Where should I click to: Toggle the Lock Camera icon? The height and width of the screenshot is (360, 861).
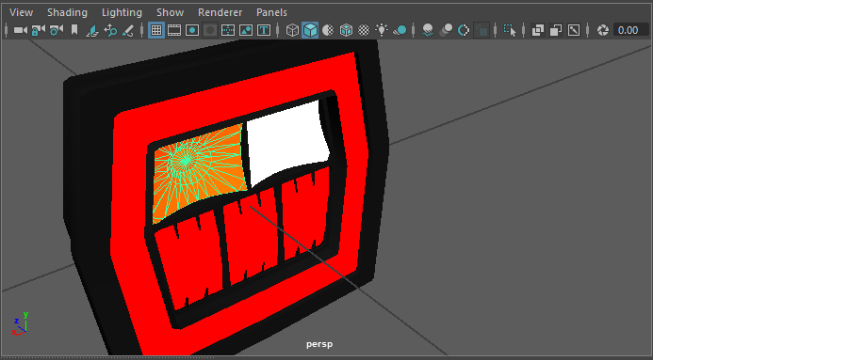pos(38,30)
